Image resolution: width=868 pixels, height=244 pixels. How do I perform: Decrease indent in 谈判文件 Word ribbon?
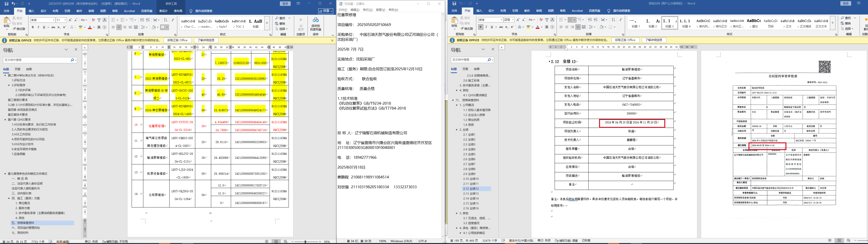click(142, 20)
